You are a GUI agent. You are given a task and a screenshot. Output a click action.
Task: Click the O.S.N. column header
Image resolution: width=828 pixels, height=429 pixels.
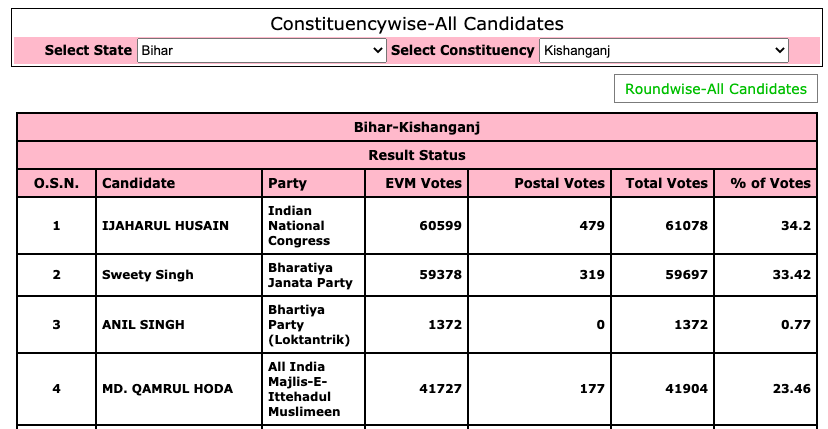pos(56,183)
